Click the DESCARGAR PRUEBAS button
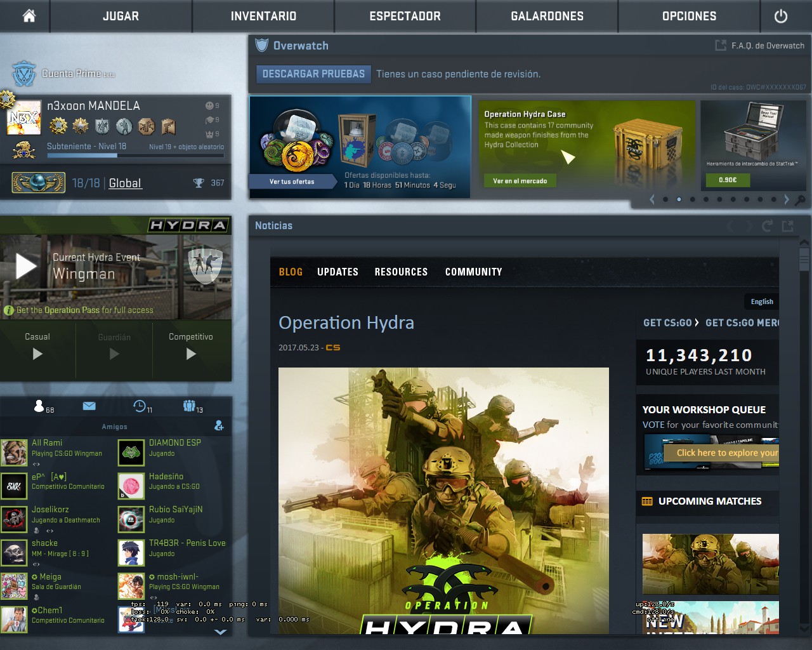 point(313,74)
